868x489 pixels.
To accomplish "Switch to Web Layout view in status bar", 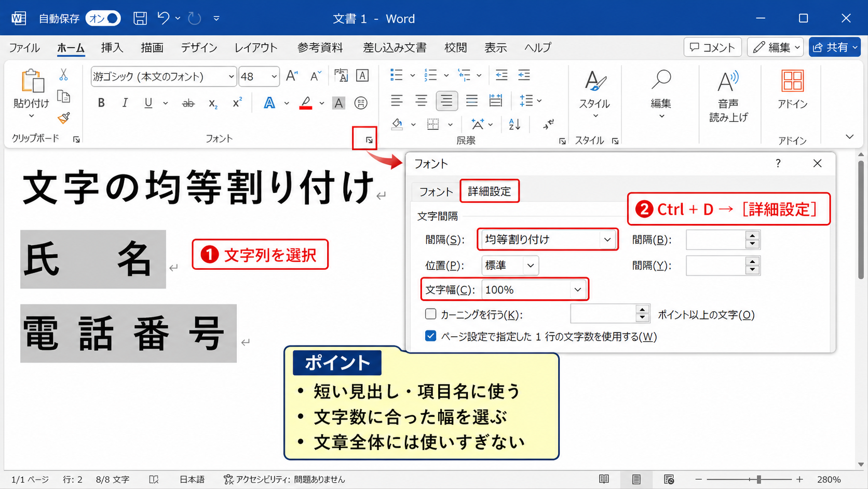I will (669, 479).
